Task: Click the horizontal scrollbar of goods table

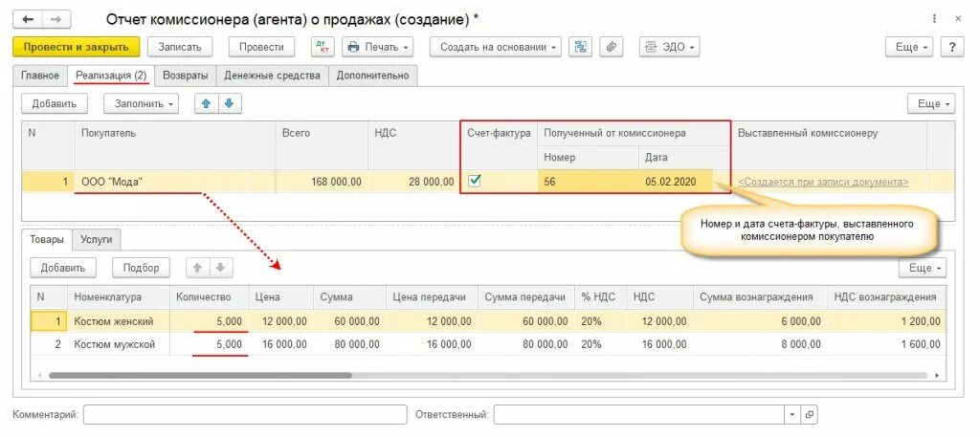Action: coord(200,376)
